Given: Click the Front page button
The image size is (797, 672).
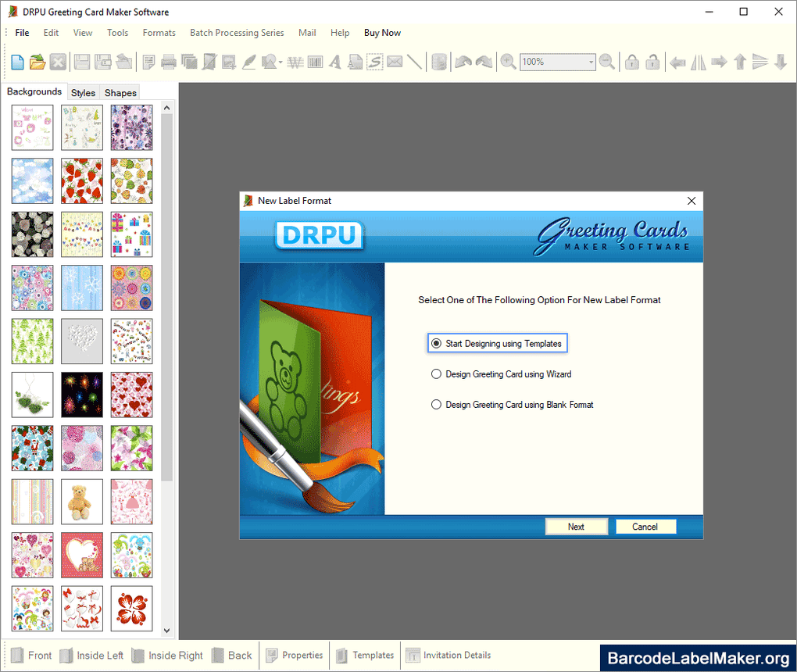Looking at the screenshot, I should click(31, 656).
